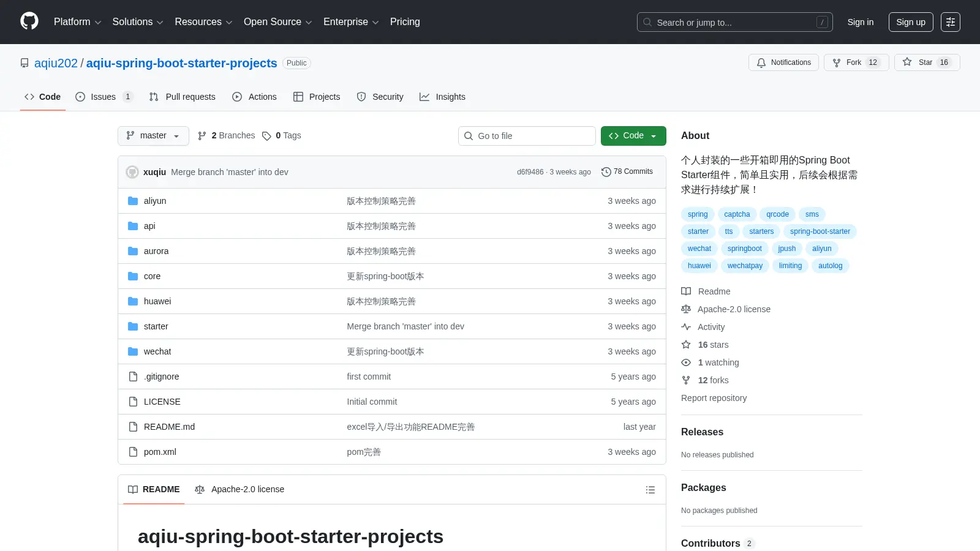The width and height of the screenshot is (980, 551).
Task: Click the LICENSE file icon
Action: coord(133,402)
